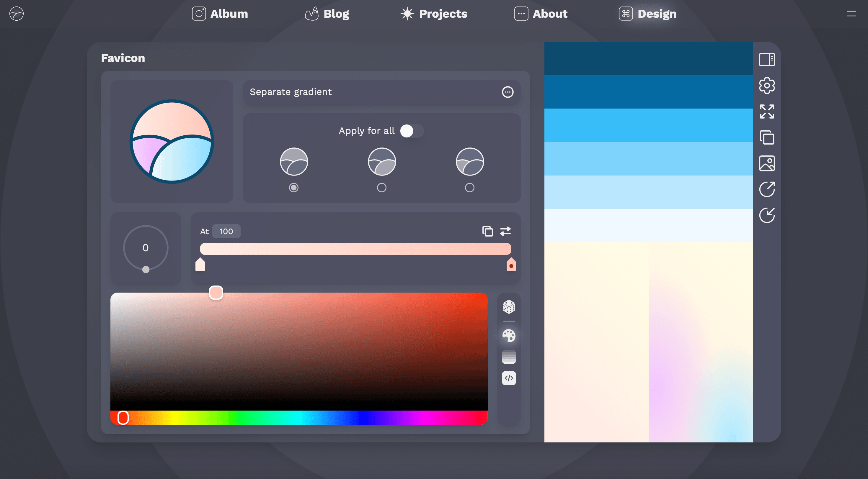Open the code input mode icon
868x479 pixels.
[x=509, y=378]
